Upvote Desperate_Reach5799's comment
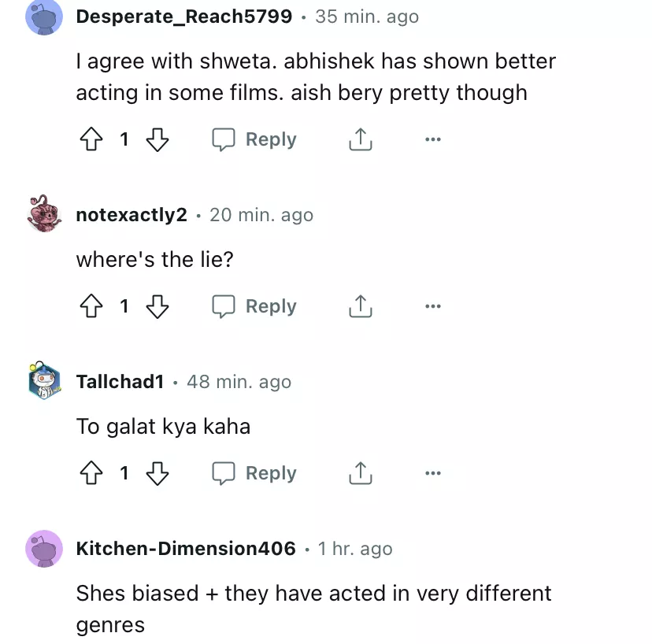 click(91, 139)
